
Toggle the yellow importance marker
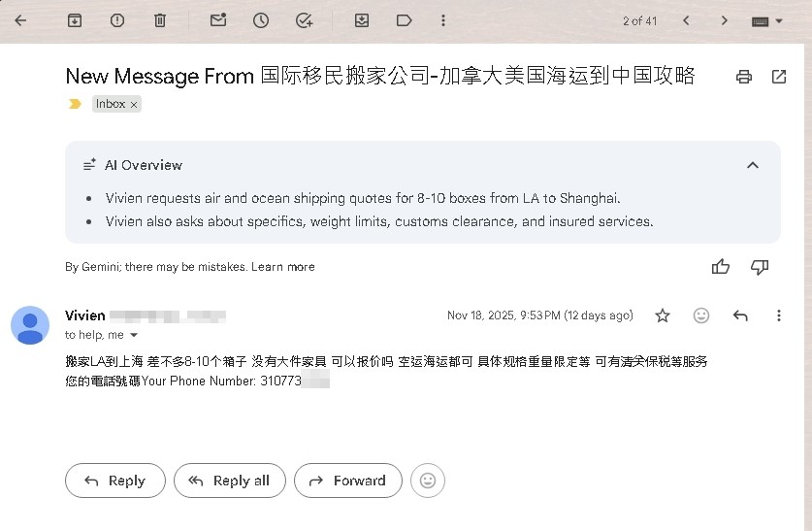pos(75,104)
